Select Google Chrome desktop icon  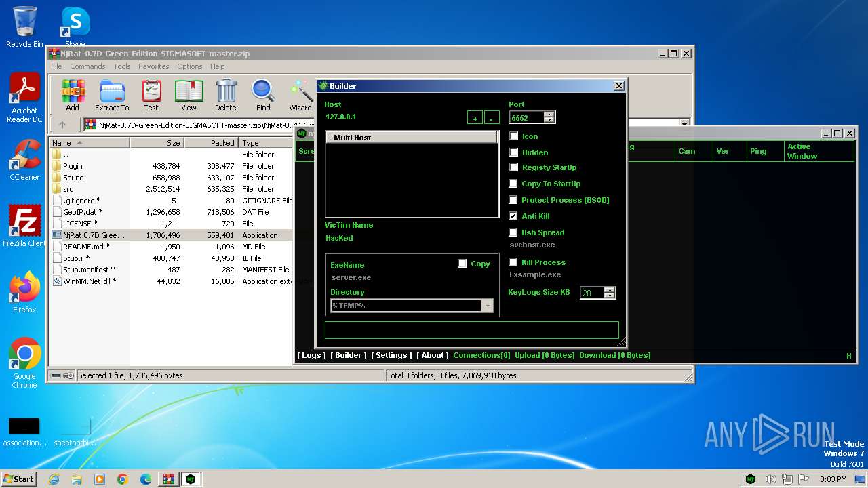24,363
